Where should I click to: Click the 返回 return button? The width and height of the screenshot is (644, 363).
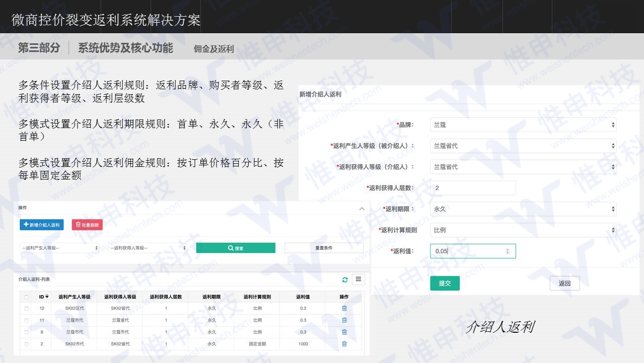coord(564,283)
